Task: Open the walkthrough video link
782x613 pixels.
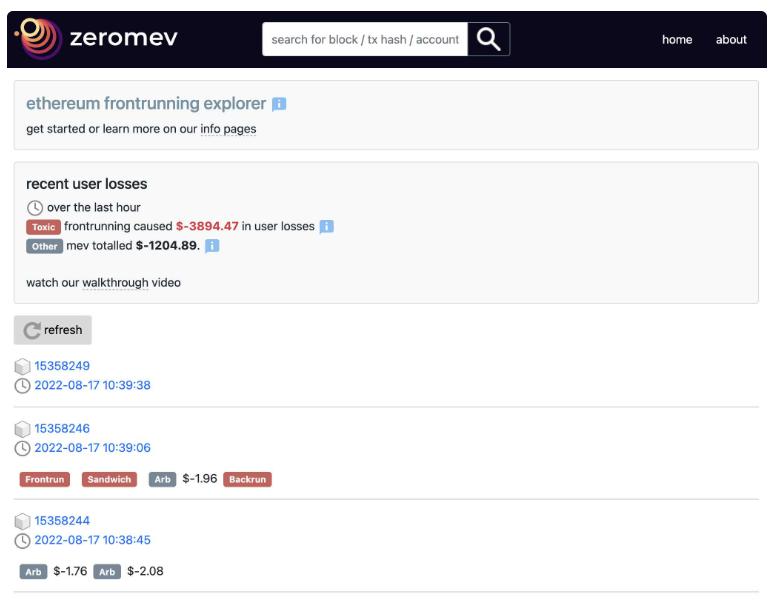Action: coord(115,283)
